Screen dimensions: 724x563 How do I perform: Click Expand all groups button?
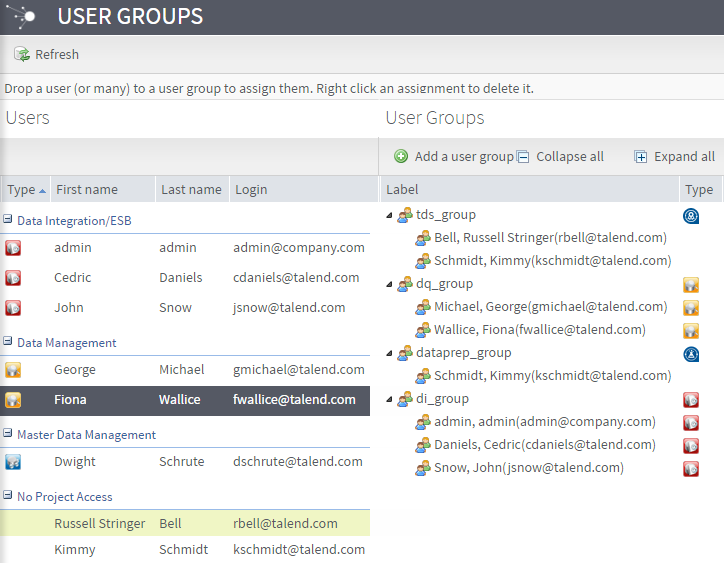(x=675, y=157)
